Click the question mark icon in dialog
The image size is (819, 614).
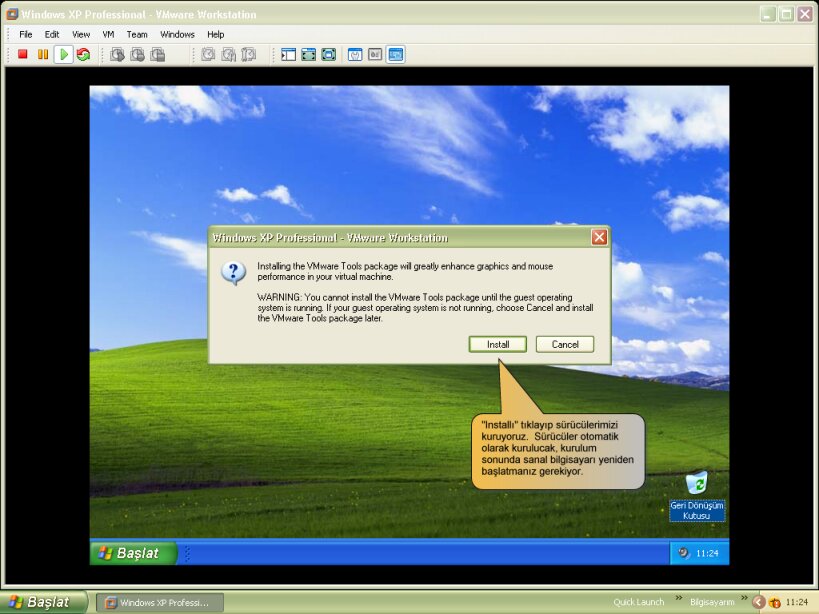(x=233, y=273)
